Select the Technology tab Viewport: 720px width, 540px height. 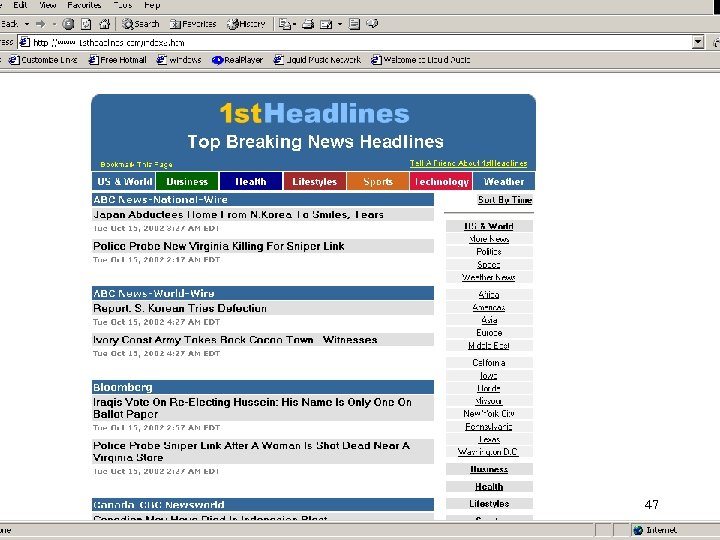click(441, 181)
